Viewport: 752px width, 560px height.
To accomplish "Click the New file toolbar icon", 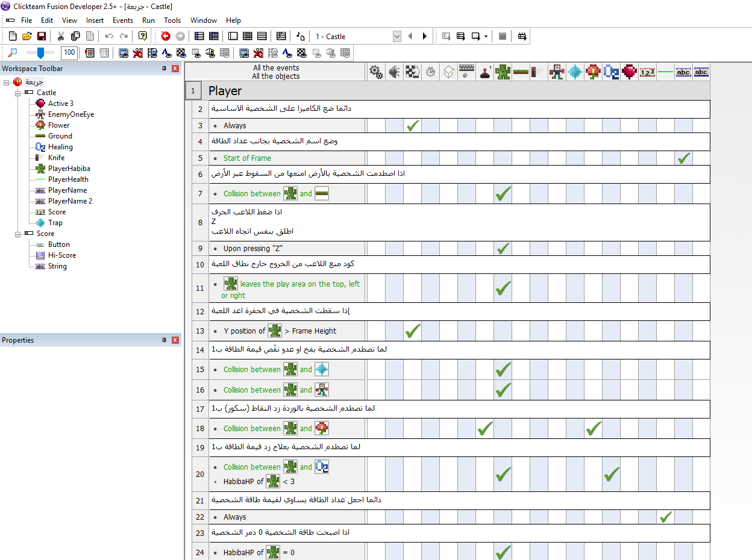I will pos(13,36).
